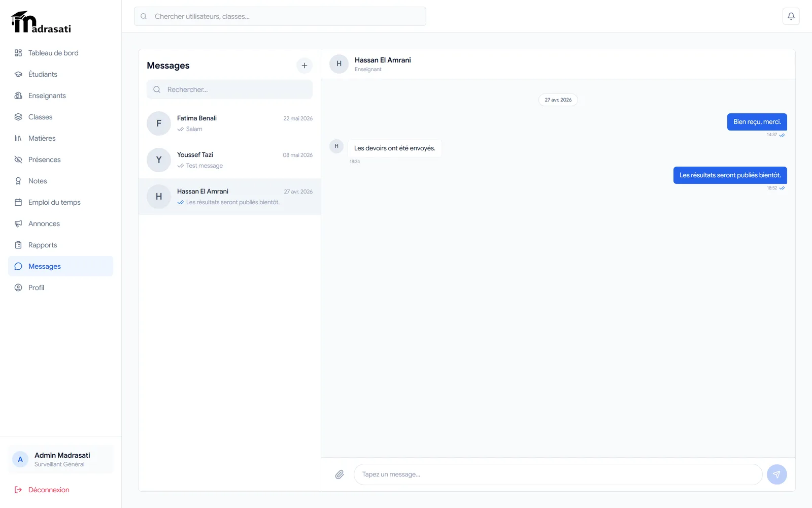Screen dimensions: 812x508
Task: Click the 'Enseignant' role label
Action: (x=368, y=70)
